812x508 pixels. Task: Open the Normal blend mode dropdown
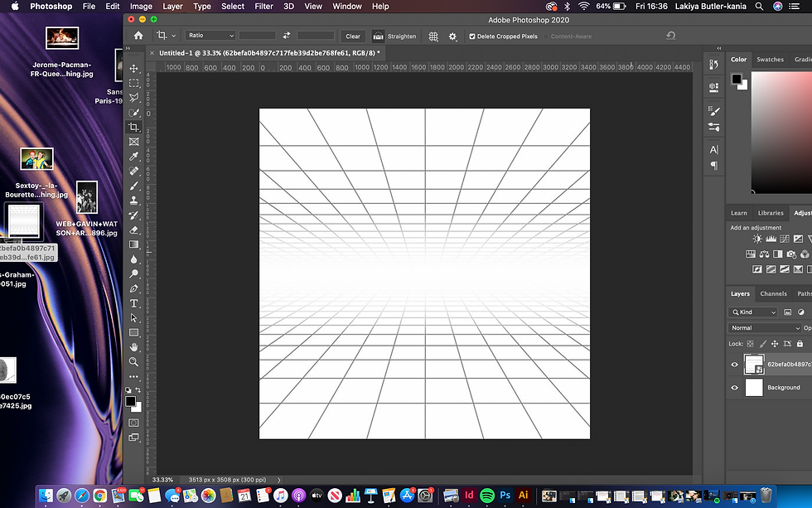(765, 328)
